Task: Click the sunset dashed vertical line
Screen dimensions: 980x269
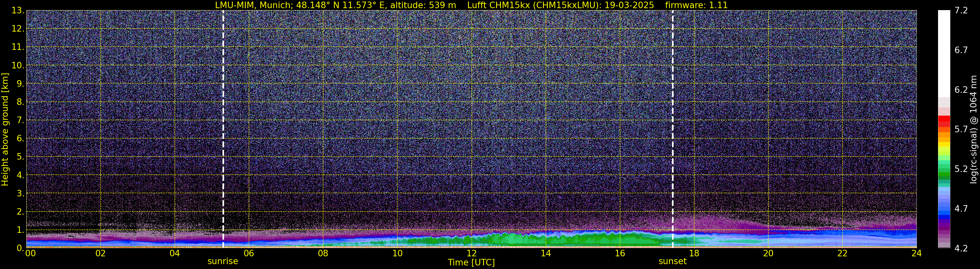Action: (x=673, y=129)
